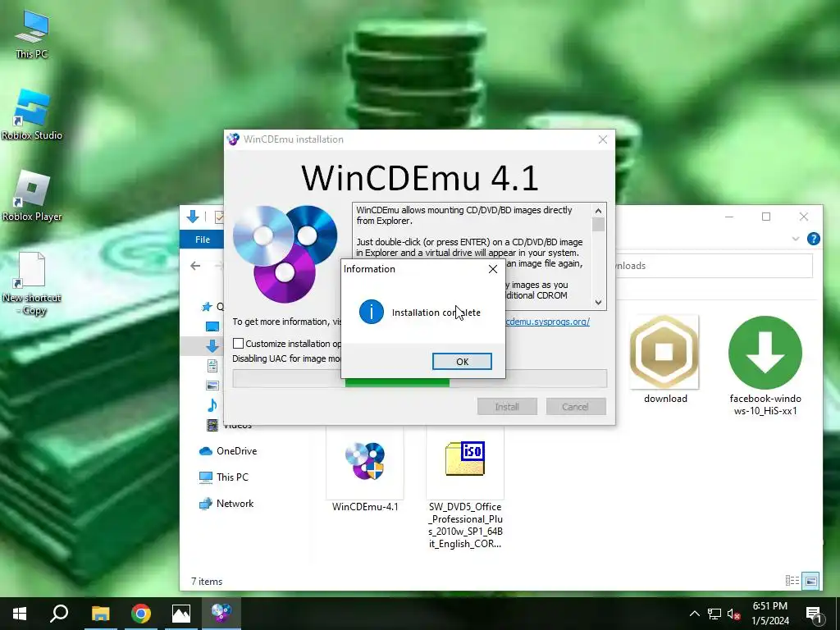Click the Pictures icon in Explorer sidebar
The height and width of the screenshot is (630, 840).
212,386
